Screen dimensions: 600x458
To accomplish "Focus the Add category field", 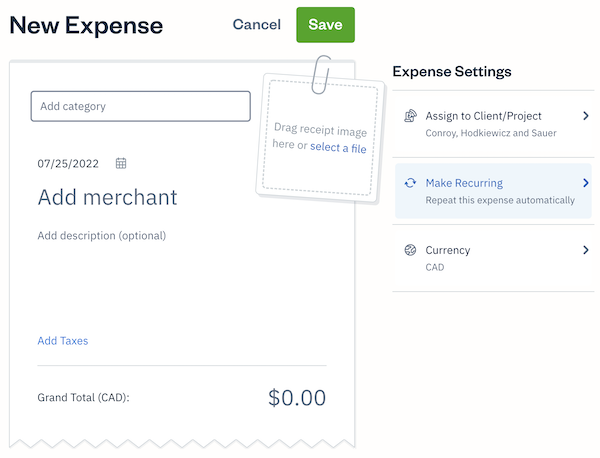I will point(140,106).
